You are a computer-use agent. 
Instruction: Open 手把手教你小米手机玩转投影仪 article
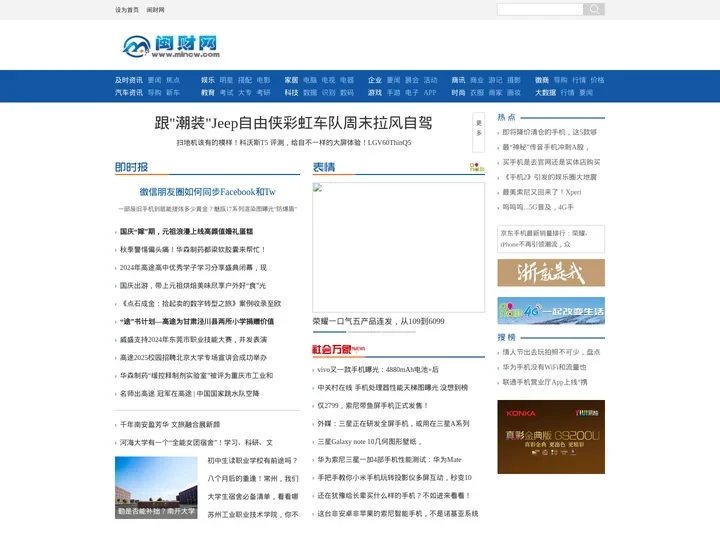pyautogui.click(x=394, y=478)
